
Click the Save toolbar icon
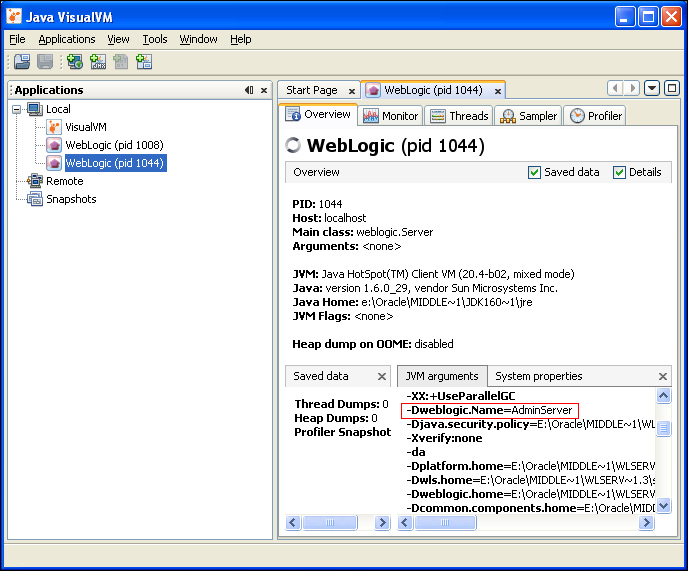click(x=45, y=62)
